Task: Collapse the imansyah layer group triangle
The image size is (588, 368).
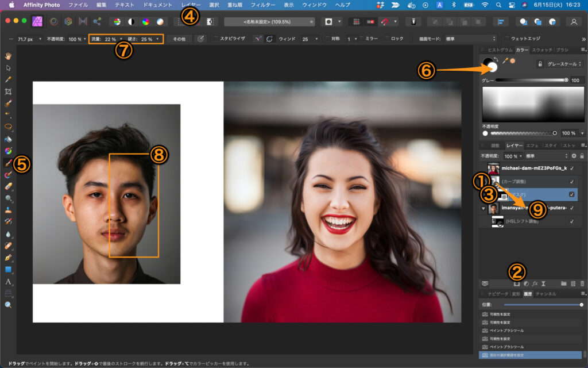Action: tap(483, 208)
